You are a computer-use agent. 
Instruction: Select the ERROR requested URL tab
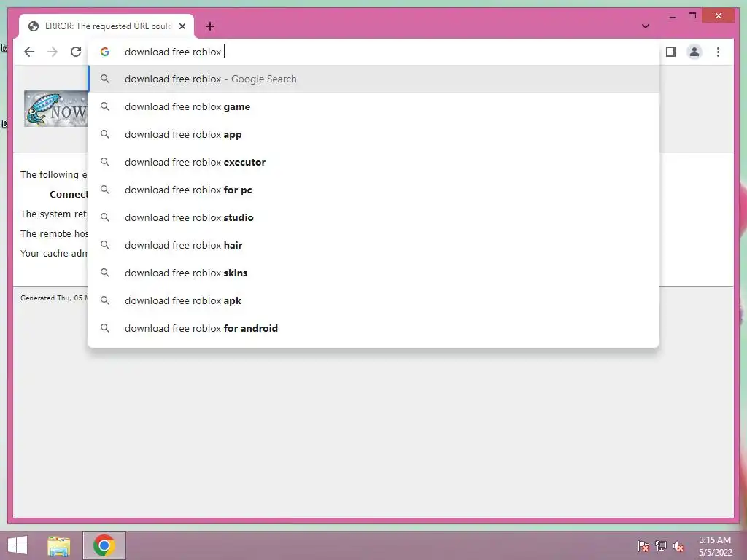(107, 26)
